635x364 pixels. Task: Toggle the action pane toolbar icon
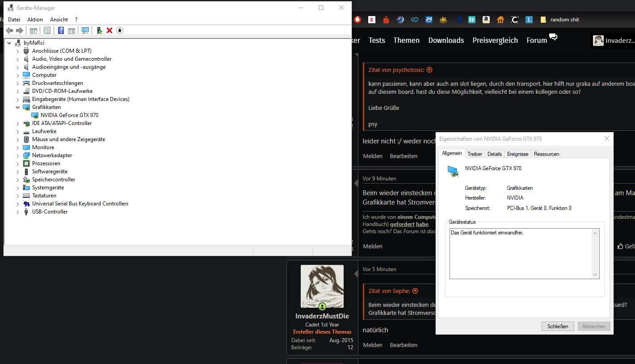(x=71, y=30)
